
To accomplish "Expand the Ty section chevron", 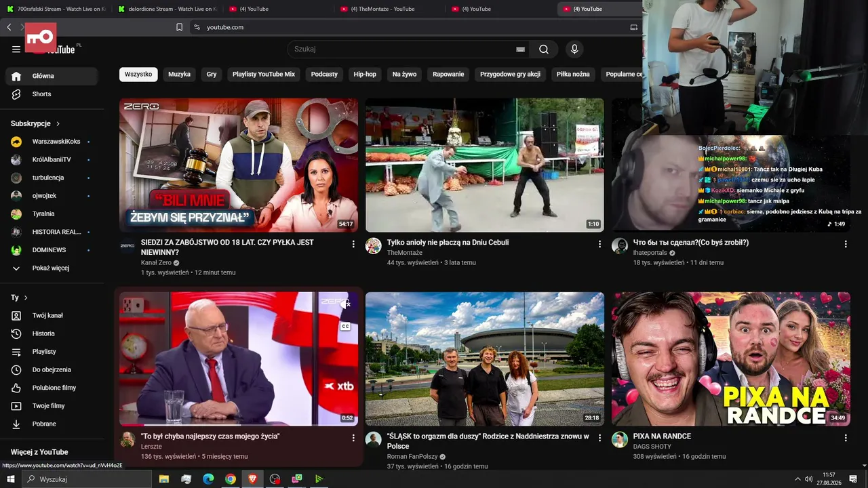I will point(26,298).
